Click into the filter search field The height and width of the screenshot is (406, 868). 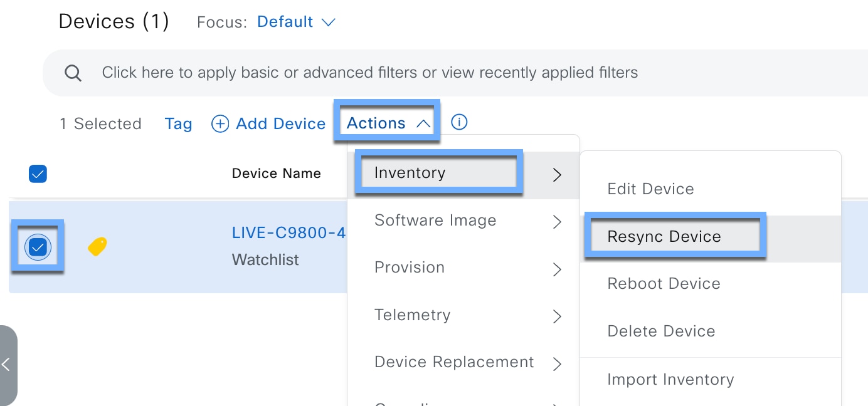[370, 73]
